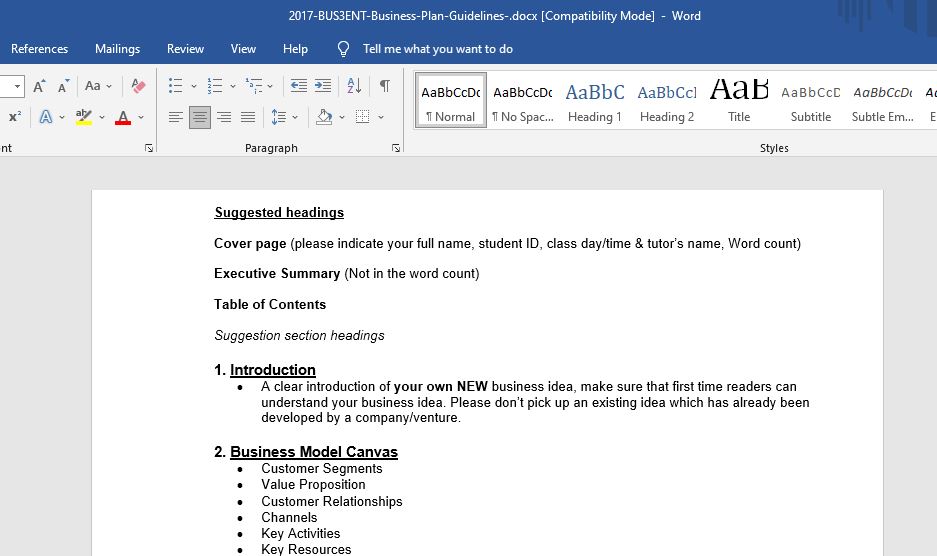This screenshot has height=556, width=937.
Task: Click the Business Model Canvas heading
Action: click(x=314, y=452)
